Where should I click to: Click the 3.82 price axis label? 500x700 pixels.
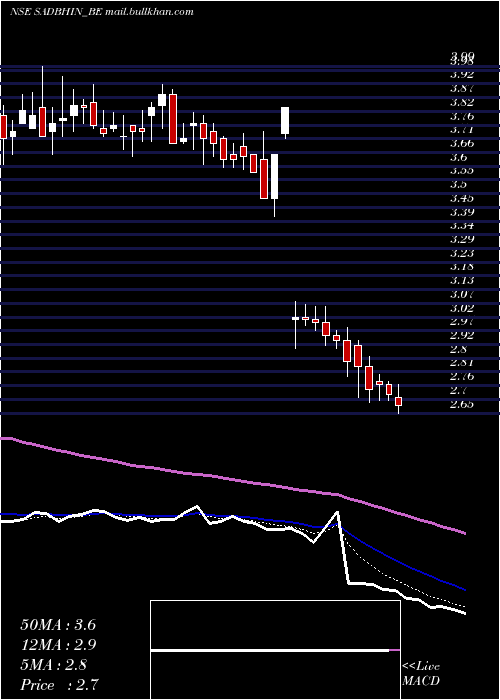[462, 102]
